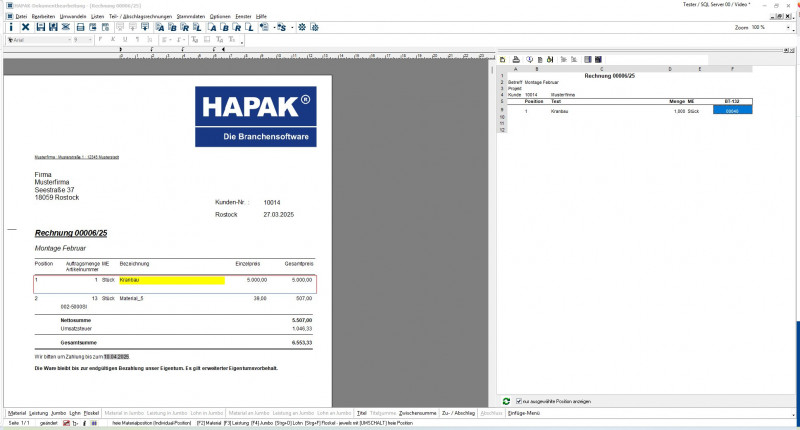
Task: Open the Hilfe menu
Action: [x=261, y=16]
